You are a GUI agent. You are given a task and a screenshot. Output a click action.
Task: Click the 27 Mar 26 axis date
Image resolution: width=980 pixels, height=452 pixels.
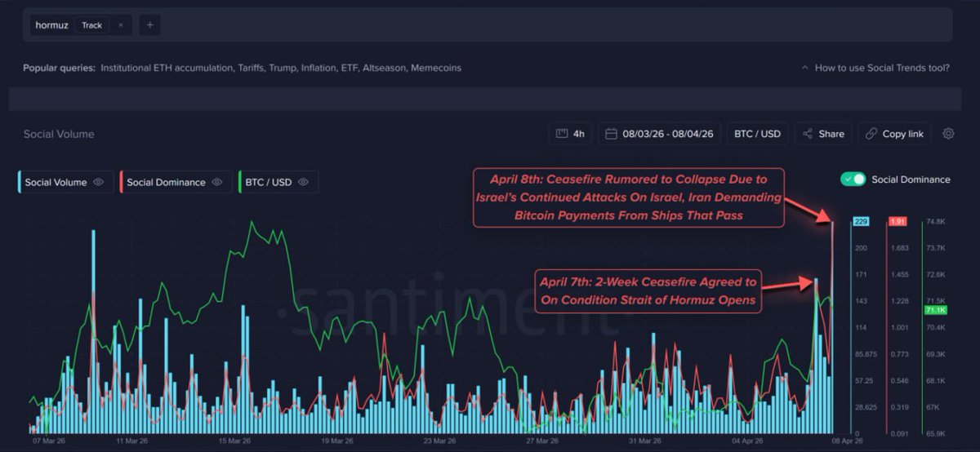click(x=541, y=441)
